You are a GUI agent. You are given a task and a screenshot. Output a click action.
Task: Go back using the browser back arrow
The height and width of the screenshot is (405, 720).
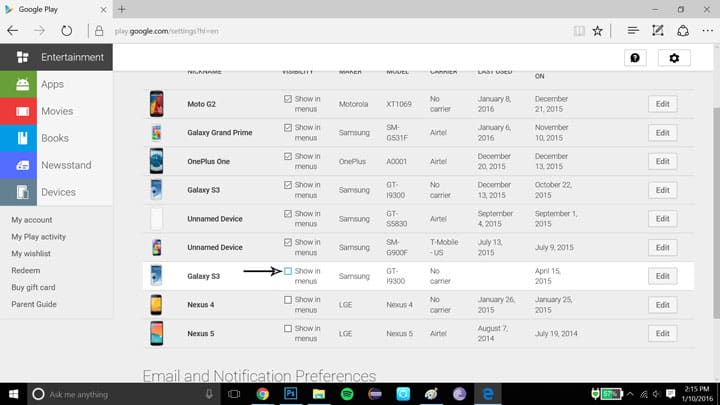[x=12, y=31]
